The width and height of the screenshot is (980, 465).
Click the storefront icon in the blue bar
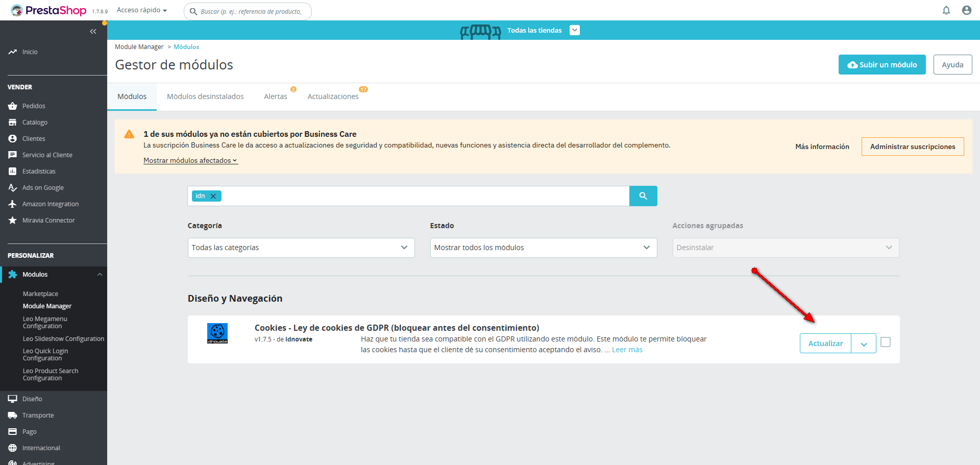click(x=480, y=32)
